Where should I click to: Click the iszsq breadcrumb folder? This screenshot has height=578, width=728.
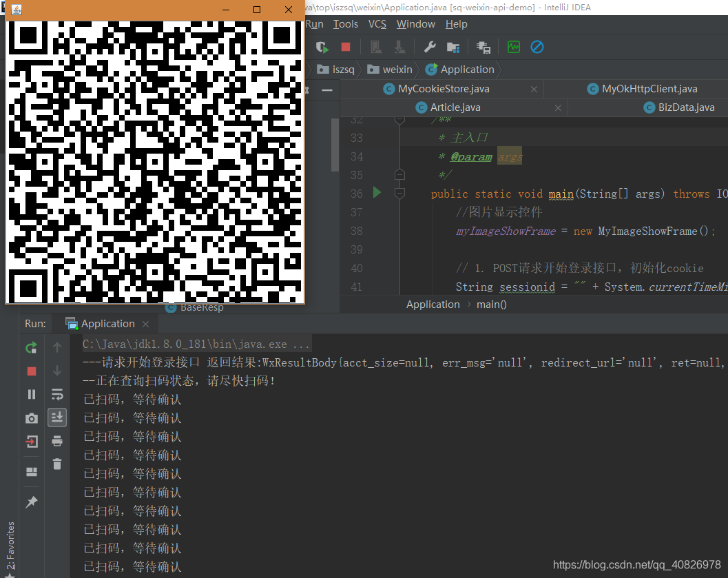(x=335, y=69)
